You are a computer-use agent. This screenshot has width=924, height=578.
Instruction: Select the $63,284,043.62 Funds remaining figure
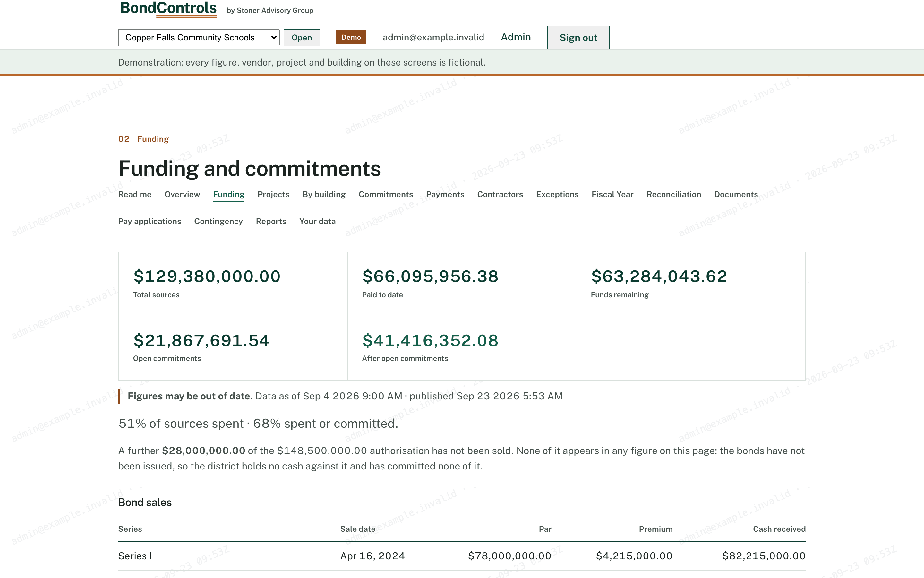[x=659, y=276]
